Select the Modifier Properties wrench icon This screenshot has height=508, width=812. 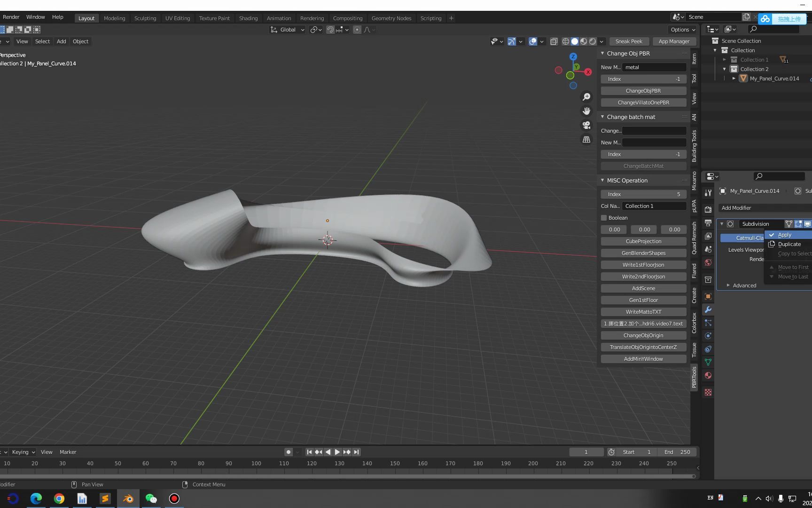click(x=708, y=309)
